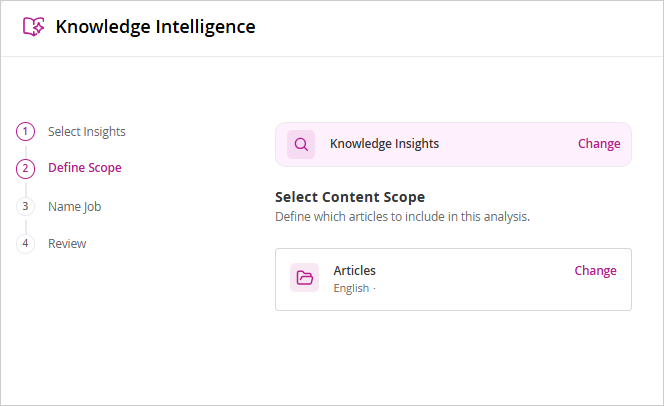Select the step 2 circle icon
The height and width of the screenshot is (406, 664).
[x=25, y=168]
